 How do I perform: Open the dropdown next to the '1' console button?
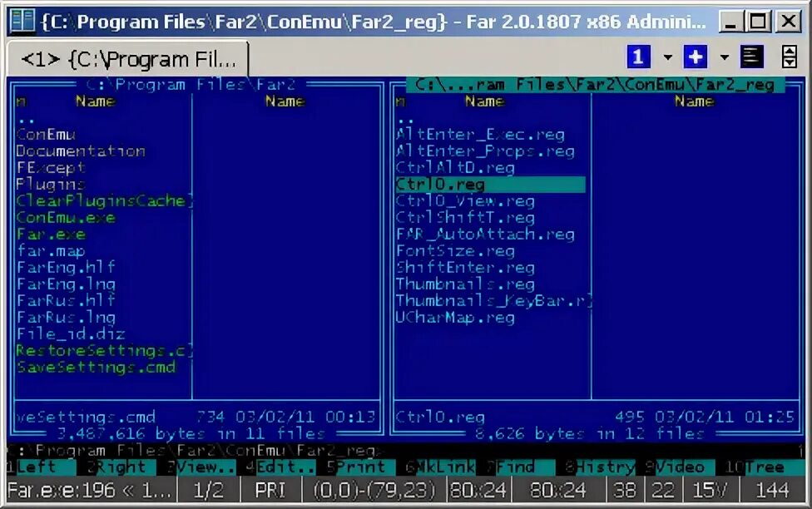pyautogui.click(x=667, y=56)
